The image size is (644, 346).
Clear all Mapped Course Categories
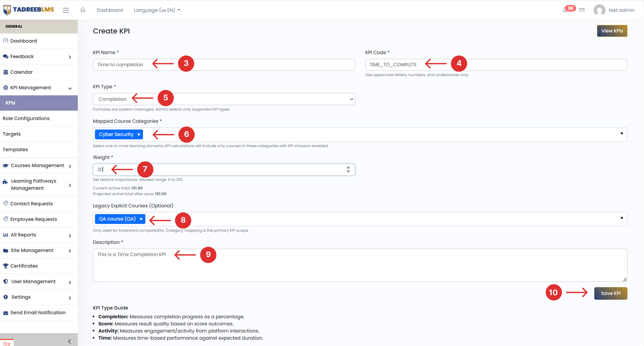coord(622,133)
